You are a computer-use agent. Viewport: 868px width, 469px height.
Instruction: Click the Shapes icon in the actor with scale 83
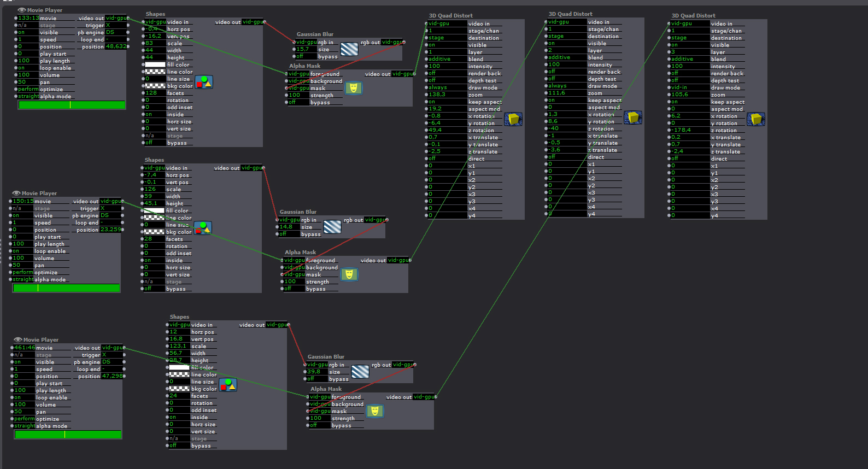pos(203,82)
